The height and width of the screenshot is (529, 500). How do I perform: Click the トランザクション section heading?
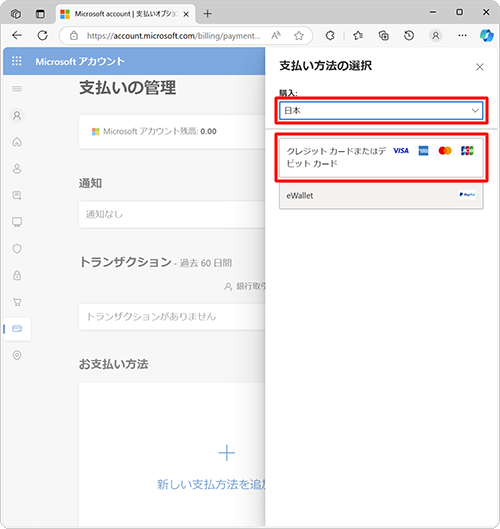click(x=125, y=262)
